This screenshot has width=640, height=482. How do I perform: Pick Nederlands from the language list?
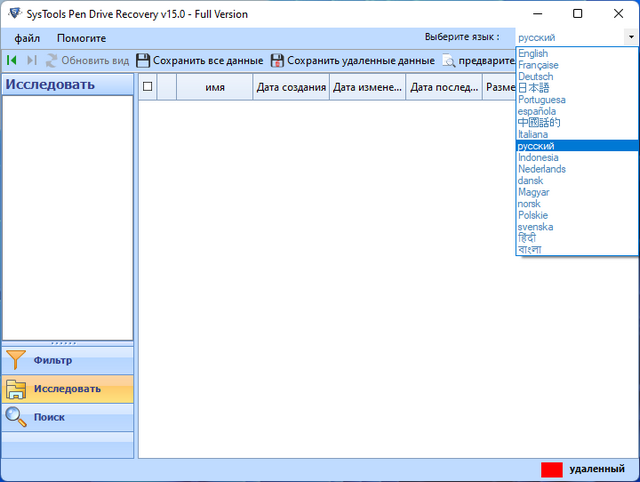click(541, 169)
